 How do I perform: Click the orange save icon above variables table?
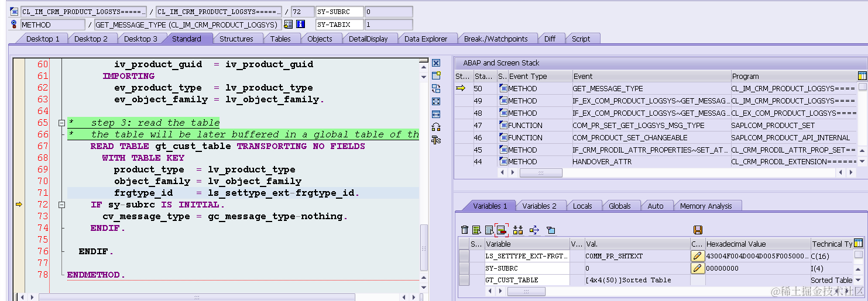coord(698,230)
